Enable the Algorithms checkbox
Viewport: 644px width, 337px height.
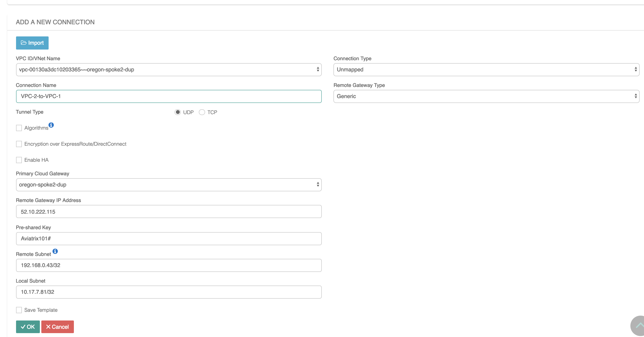point(19,128)
